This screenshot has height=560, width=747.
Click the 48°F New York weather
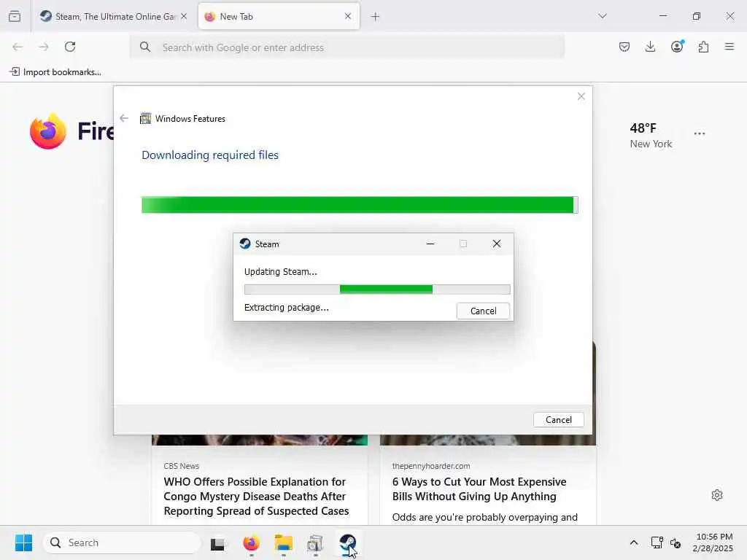[651, 136]
